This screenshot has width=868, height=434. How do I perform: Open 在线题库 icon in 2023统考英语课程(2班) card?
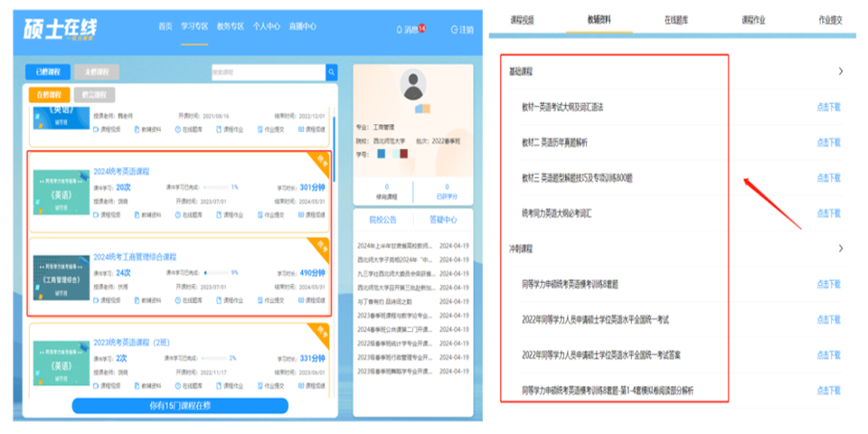point(178,386)
